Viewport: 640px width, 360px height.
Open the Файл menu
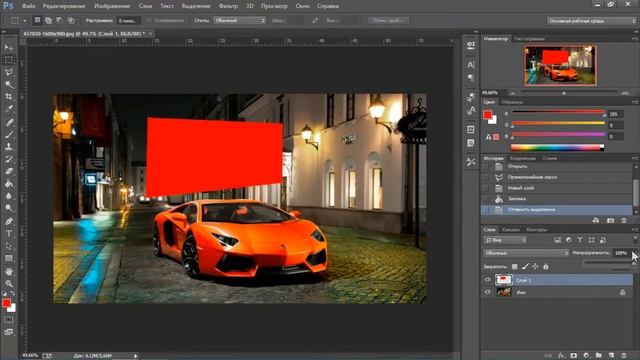[x=28, y=6]
